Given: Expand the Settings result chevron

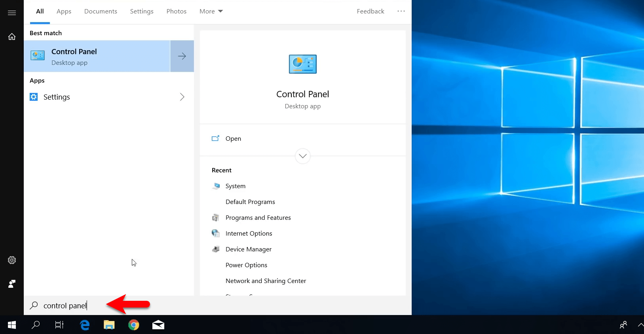Looking at the screenshot, I should pos(182,97).
